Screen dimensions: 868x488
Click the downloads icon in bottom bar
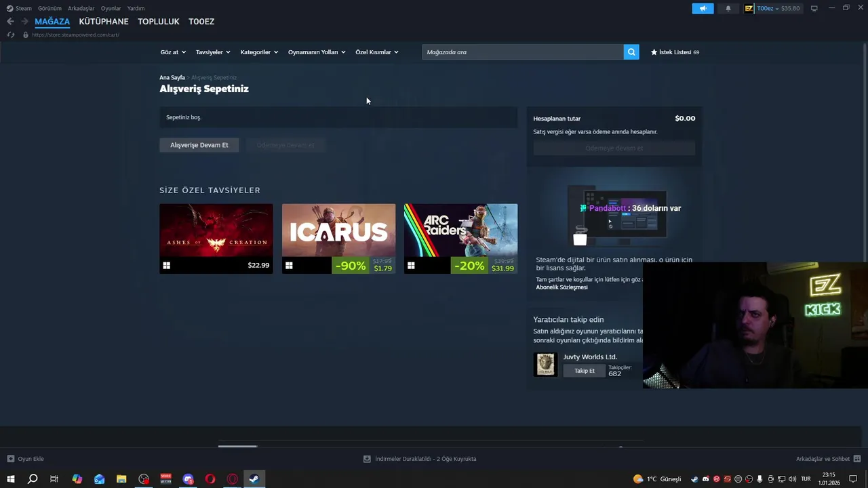(x=367, y=459)
